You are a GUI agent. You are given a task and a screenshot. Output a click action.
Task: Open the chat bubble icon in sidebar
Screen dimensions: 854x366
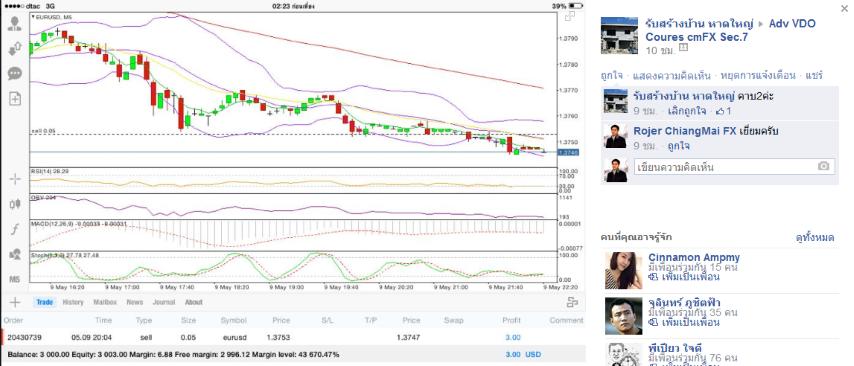pyautogui.click(x=15, y=74)
